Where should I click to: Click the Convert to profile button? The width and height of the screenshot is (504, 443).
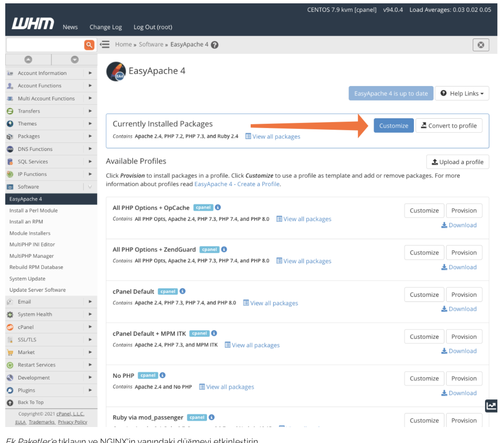pyautogui.click(x=449, y=126)
